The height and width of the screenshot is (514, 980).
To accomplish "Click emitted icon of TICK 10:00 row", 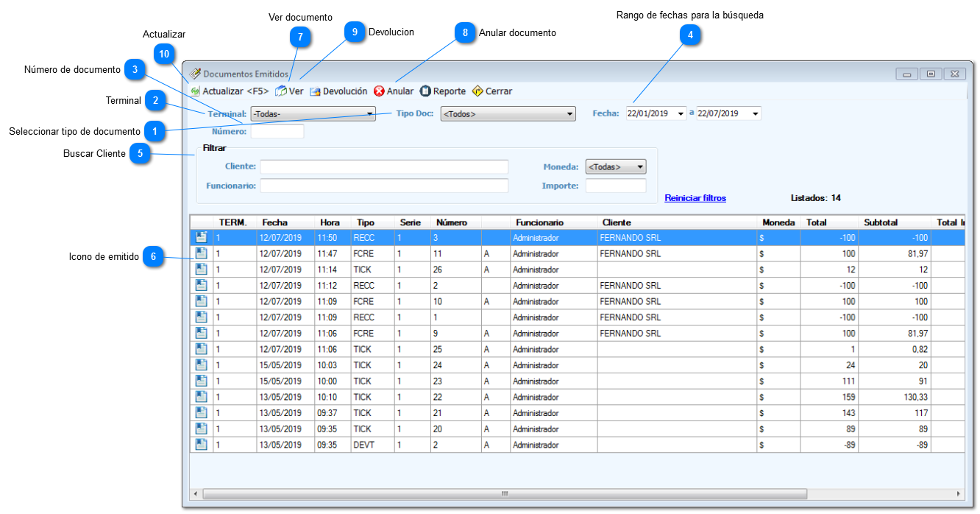I will click(x=201, y=381).
